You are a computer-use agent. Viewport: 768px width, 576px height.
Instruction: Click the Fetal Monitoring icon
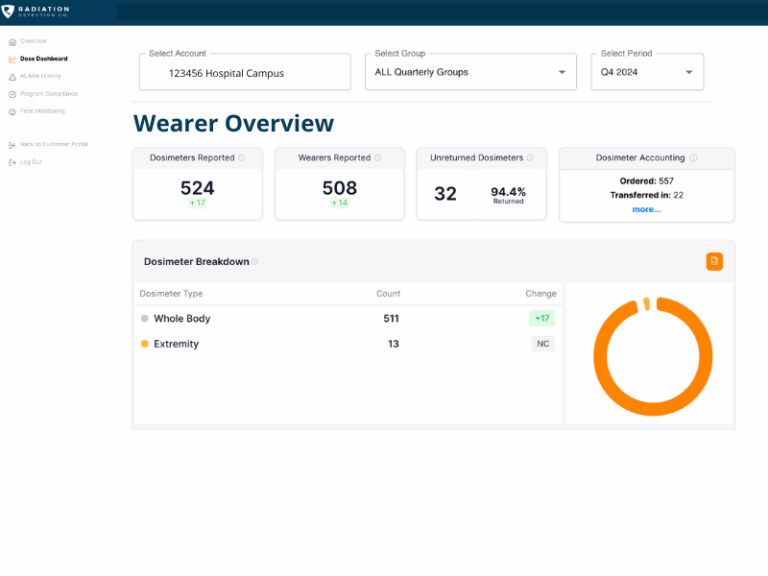coord(12,111)
